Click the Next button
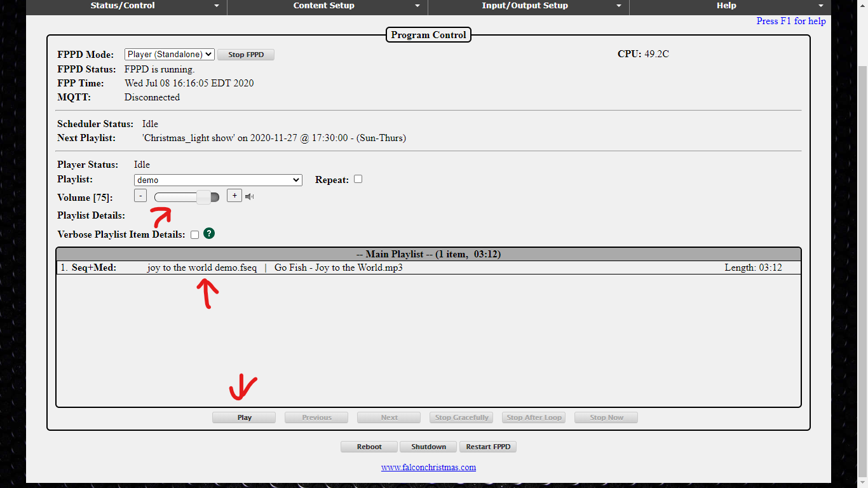 point(389,417)
